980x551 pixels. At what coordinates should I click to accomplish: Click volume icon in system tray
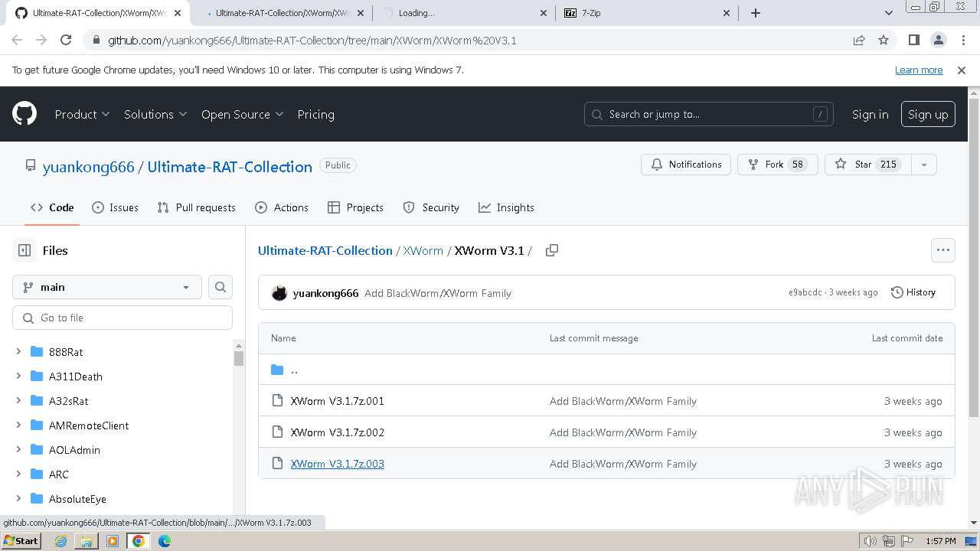870,541
